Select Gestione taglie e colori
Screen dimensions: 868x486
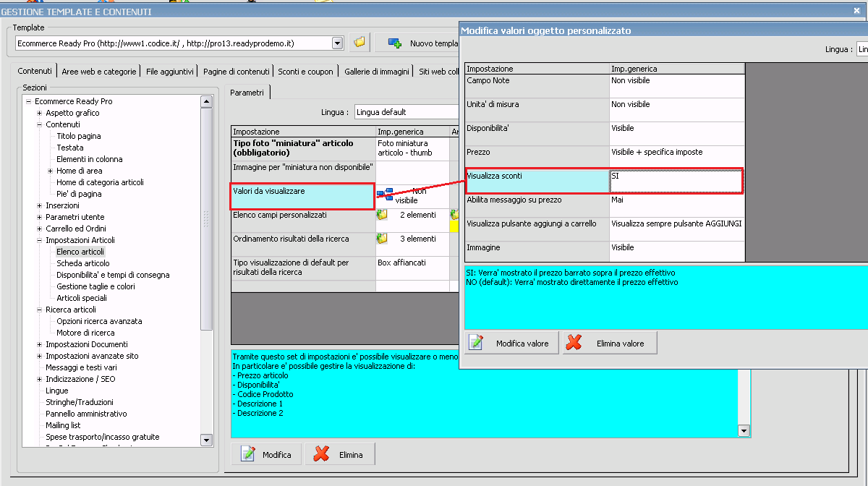pyautogui.click(x=95, y=286)
